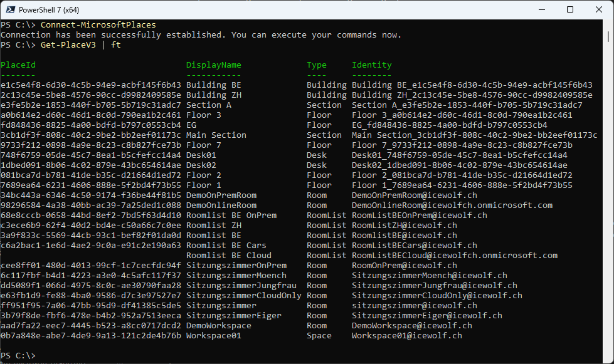Screen dimensions: 614x364
Task: Click the Roomlist BE Cloud display name
Action: (x=229, y=256)
